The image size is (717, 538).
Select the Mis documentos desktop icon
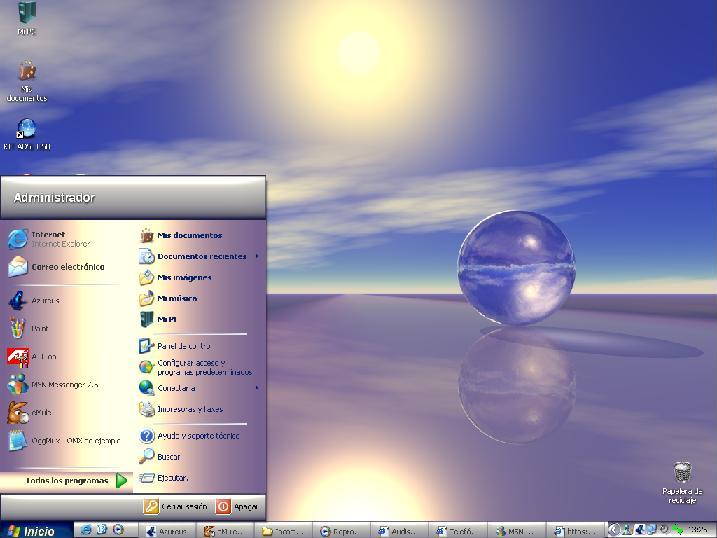point(27,81)
